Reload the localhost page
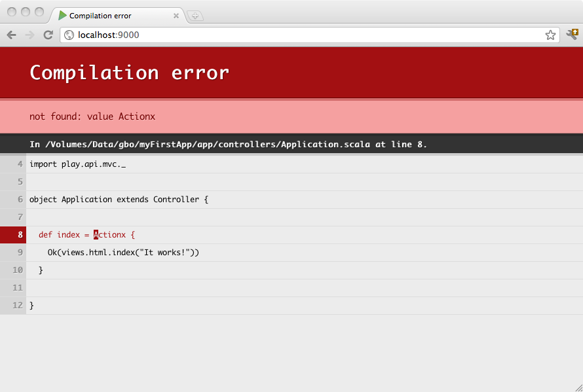Viewport: 583px width, 392px height. coord(48,35)
